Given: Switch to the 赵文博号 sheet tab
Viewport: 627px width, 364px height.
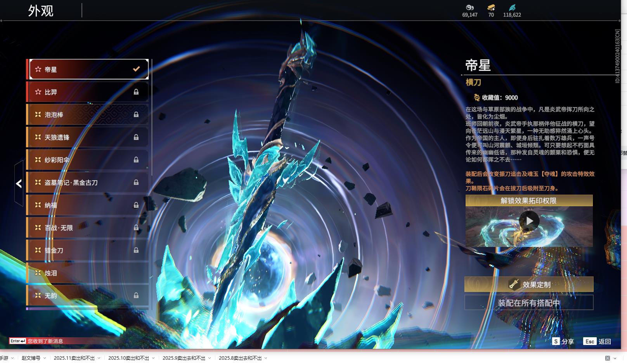Looking at the screenshot, I should [31, 358].
